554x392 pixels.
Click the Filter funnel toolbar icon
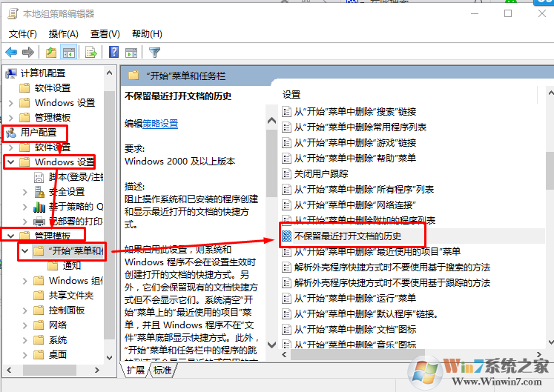point(154,53)
